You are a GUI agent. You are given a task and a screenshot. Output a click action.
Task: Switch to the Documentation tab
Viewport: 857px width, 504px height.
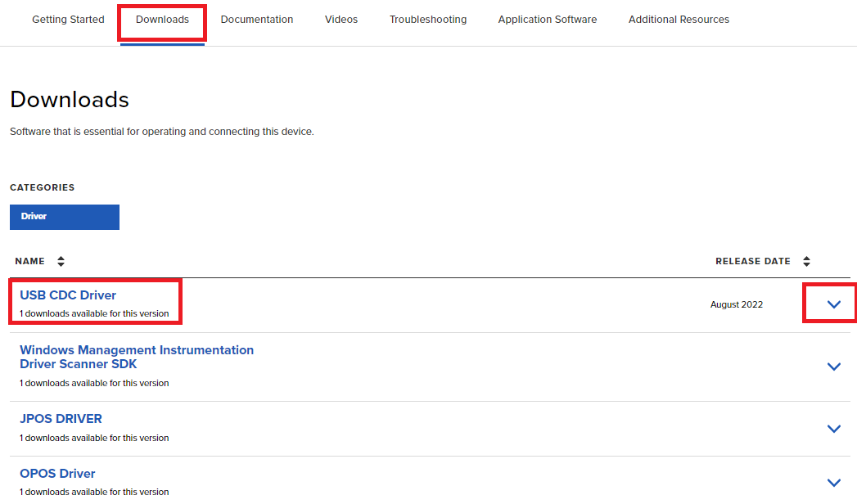point(256,20)
